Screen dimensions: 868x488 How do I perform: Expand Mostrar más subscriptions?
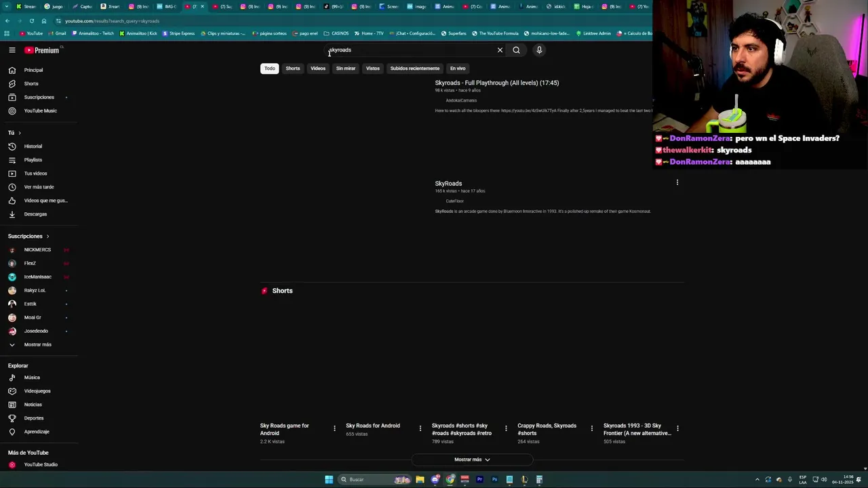click(x=37, y=344)
